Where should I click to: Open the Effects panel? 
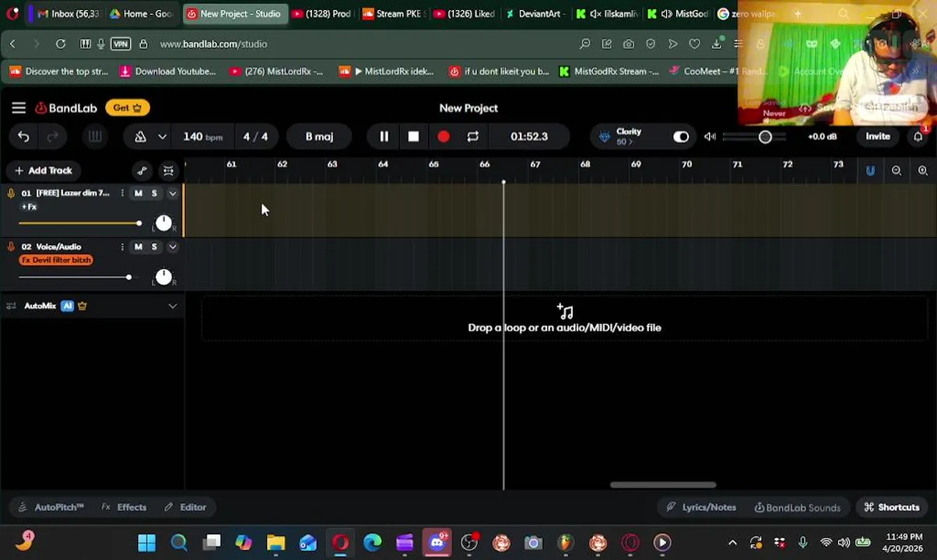(x=125, y=508)
